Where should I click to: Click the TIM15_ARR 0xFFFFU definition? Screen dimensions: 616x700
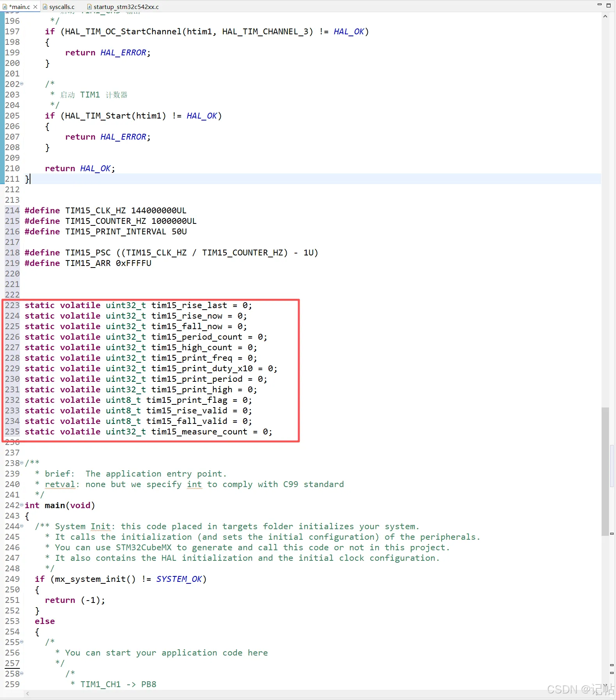[88, 263]
